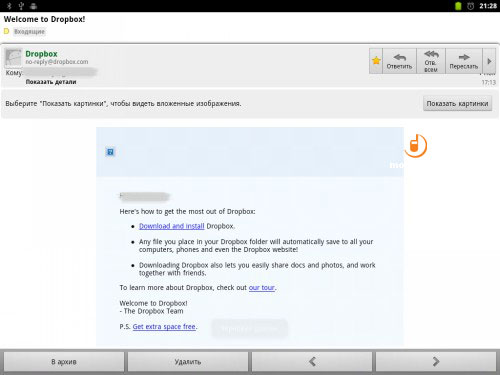This screenshot has width=500, height=375.
Task: Archive message with В архив button
Action: (x=64, y=362)
